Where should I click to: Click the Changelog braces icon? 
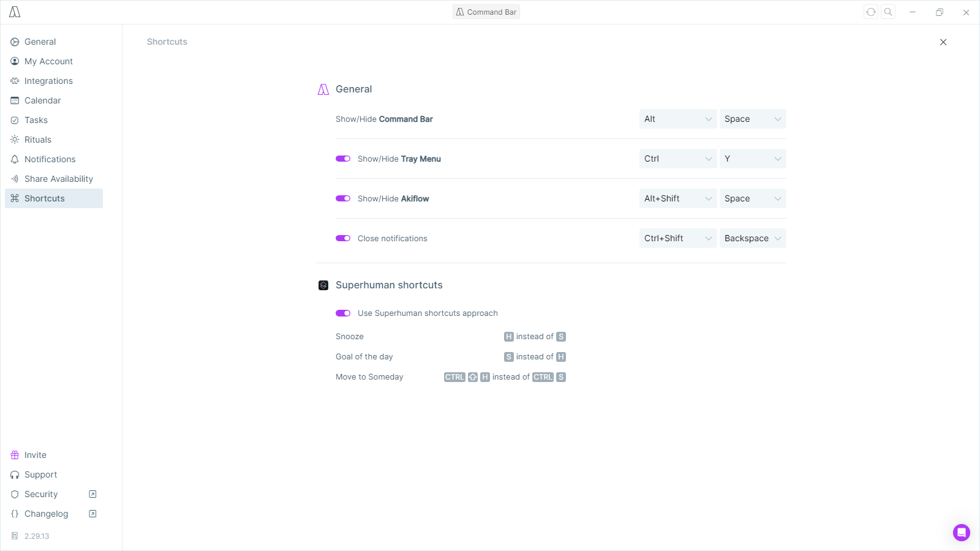click(15, 514)
